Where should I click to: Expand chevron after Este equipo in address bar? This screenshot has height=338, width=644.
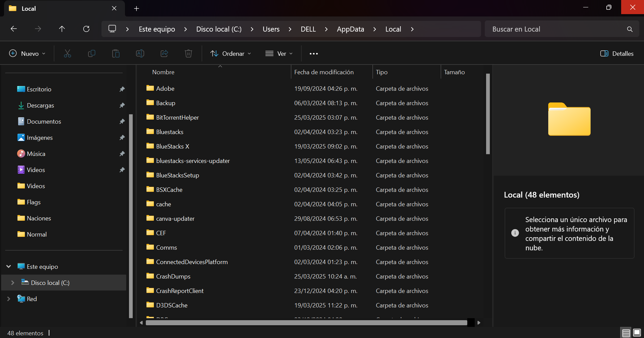[x=185, y=29]
